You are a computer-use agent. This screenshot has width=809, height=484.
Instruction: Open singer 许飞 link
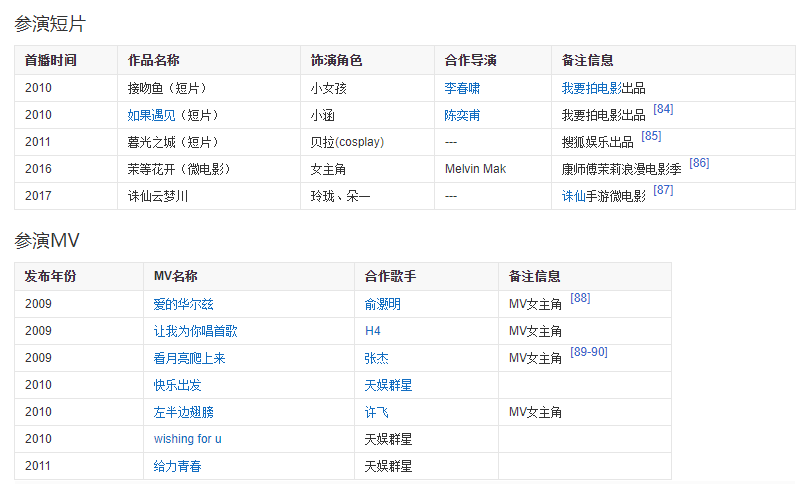[x=376, y=412]
